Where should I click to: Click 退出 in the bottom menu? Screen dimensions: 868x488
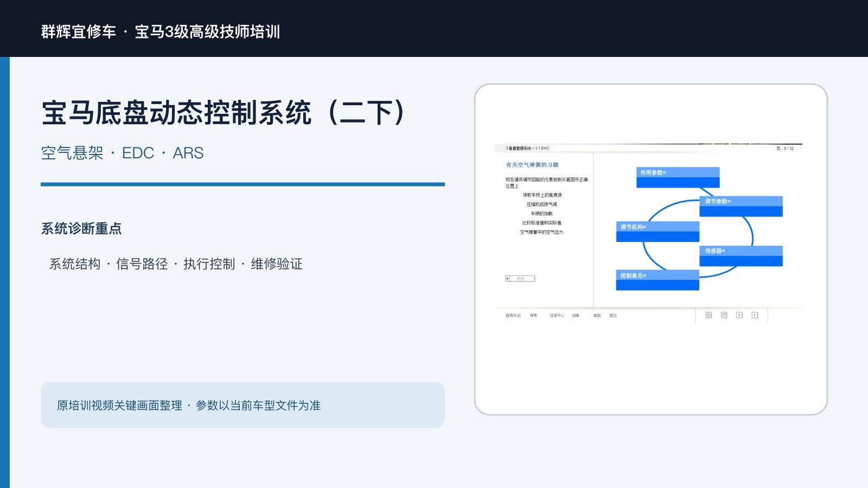613,316
